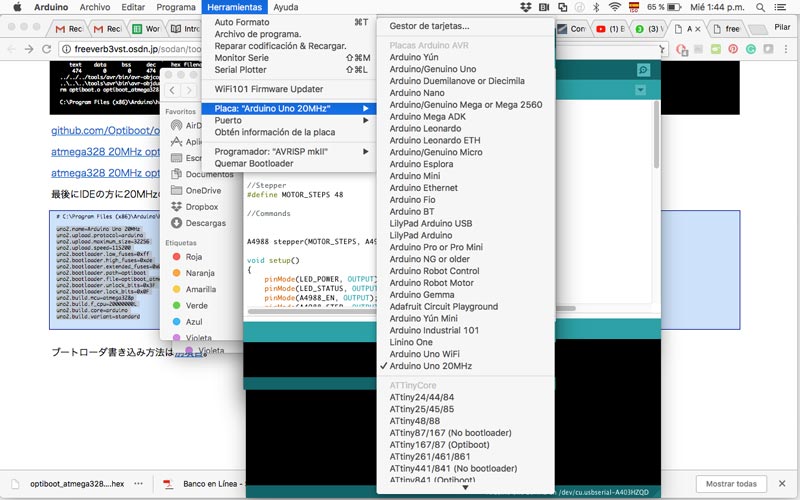The height and width of the screenshot is (500, 800).
Task: Open Arduino tab dropdown arrow button
Action: point(640,90)
